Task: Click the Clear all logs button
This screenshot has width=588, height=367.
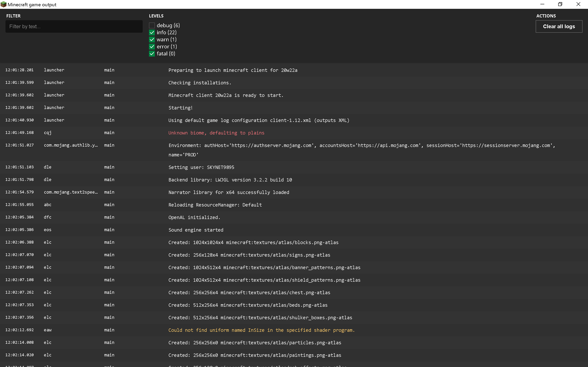Action: pos(559,26)
